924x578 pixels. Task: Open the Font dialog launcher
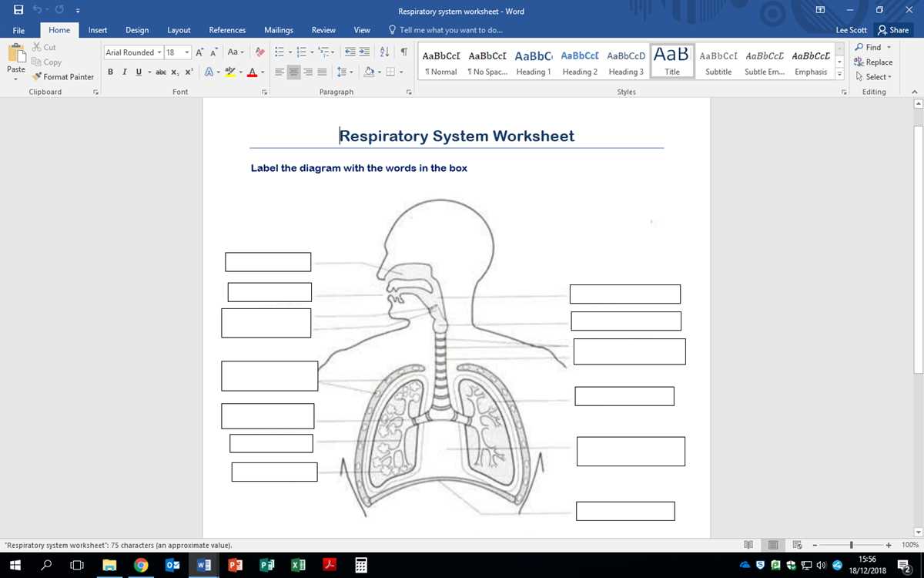pyautogui.click(x=264, y=92)
